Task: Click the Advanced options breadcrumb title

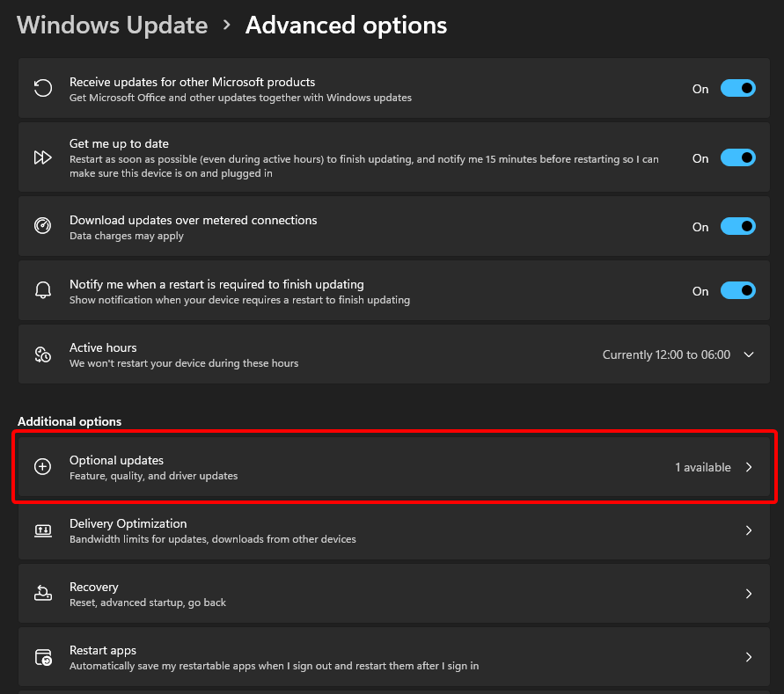Action: tap(346, 25)
